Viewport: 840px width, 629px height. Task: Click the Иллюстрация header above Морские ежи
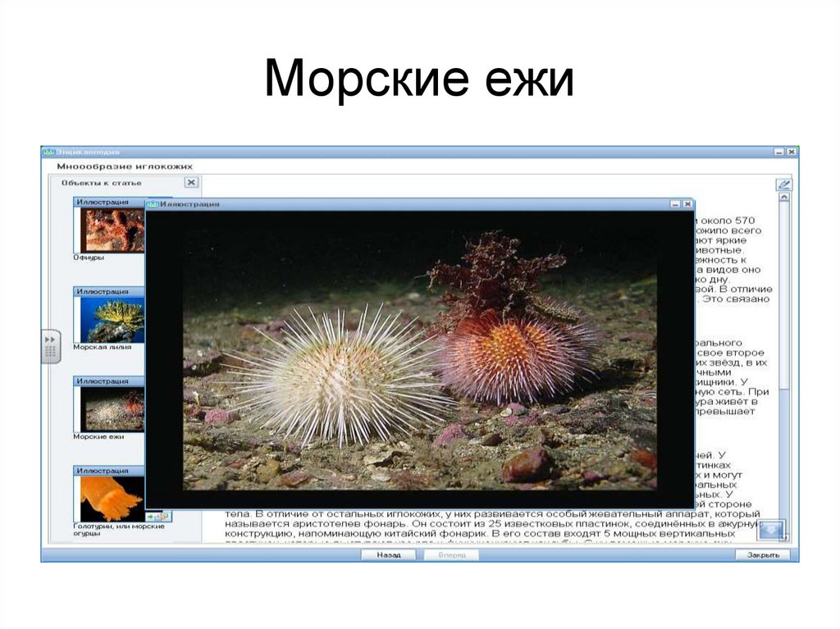click(103, 379)
